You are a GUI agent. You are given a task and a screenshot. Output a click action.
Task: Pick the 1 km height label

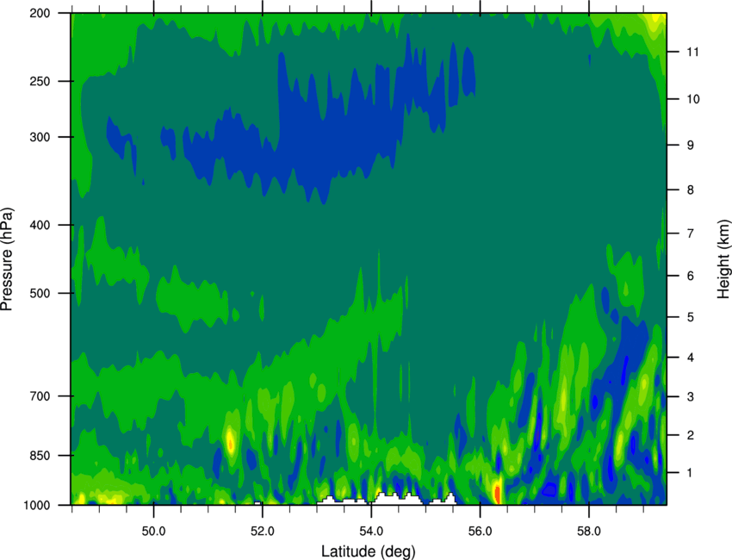click(691, 473)
